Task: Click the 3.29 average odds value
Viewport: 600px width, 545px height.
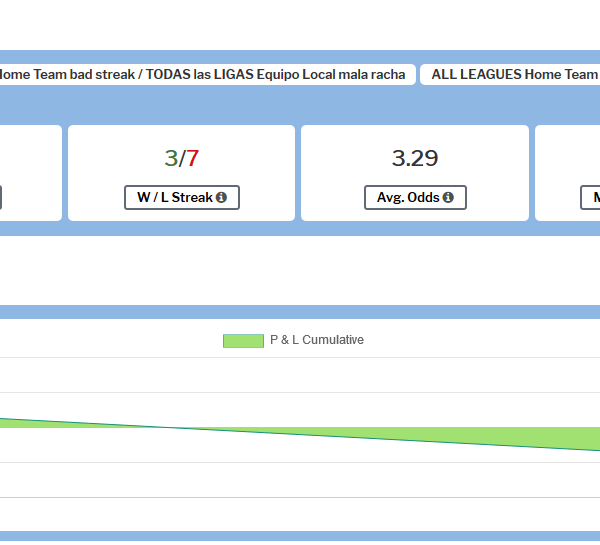Action: pos(415,158)
